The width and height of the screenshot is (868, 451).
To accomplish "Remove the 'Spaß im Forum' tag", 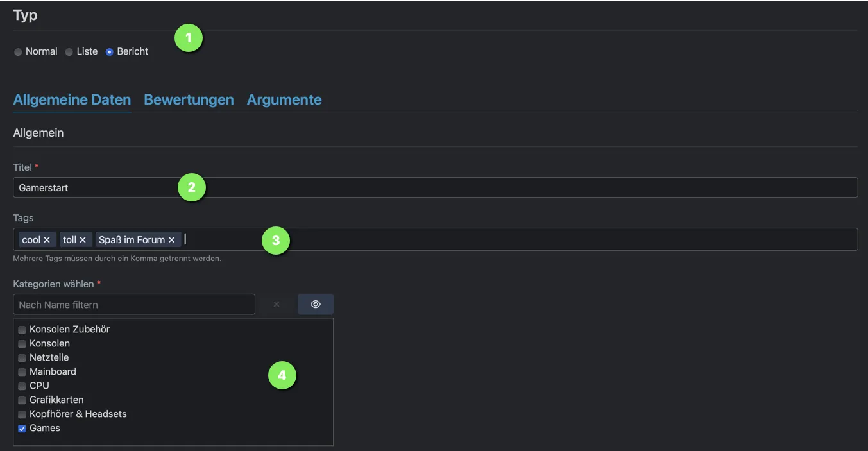I will pyautogui.click(x=171, y=240).
